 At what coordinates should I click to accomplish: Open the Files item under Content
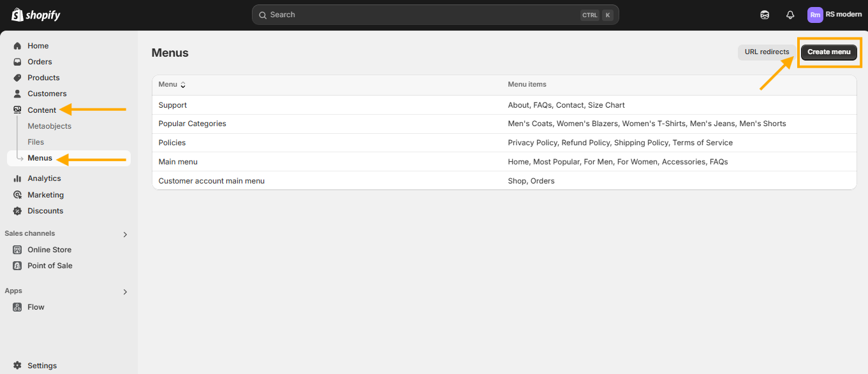pos(36,142)
